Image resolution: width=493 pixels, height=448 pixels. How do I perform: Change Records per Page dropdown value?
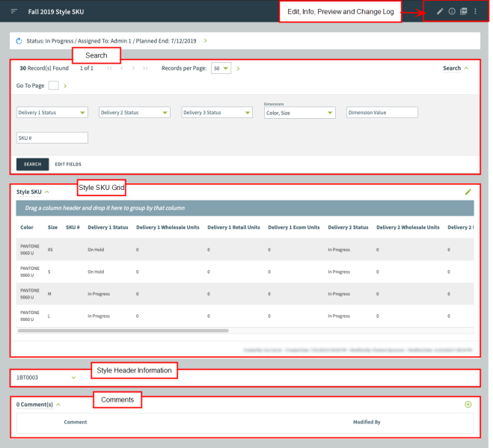click(221, 68)
